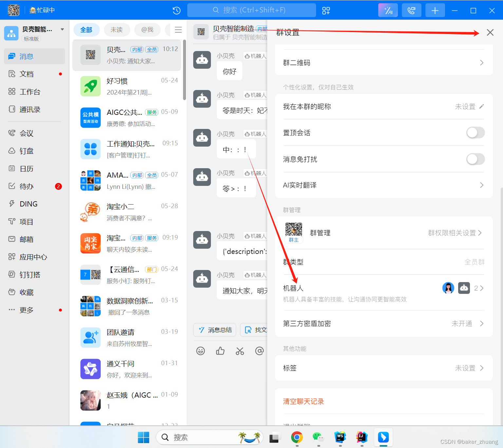Open 会议 meetings section

[x=34, y=133]
